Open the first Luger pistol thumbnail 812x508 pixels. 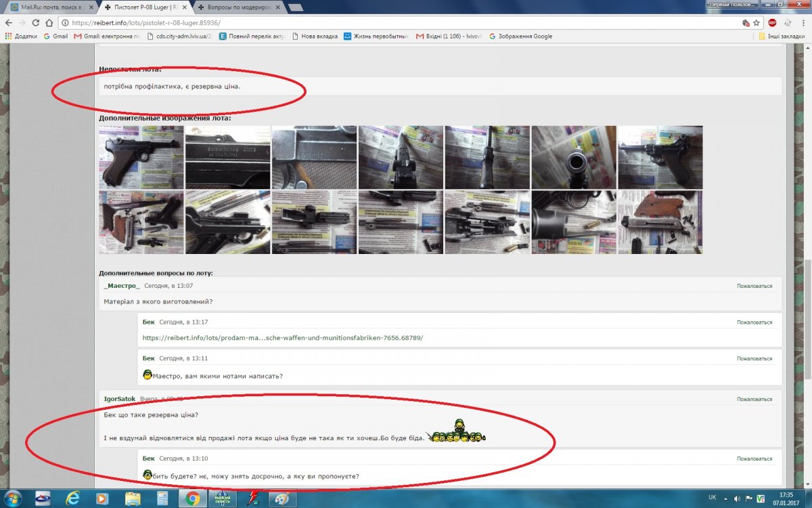tap(141, 157)
